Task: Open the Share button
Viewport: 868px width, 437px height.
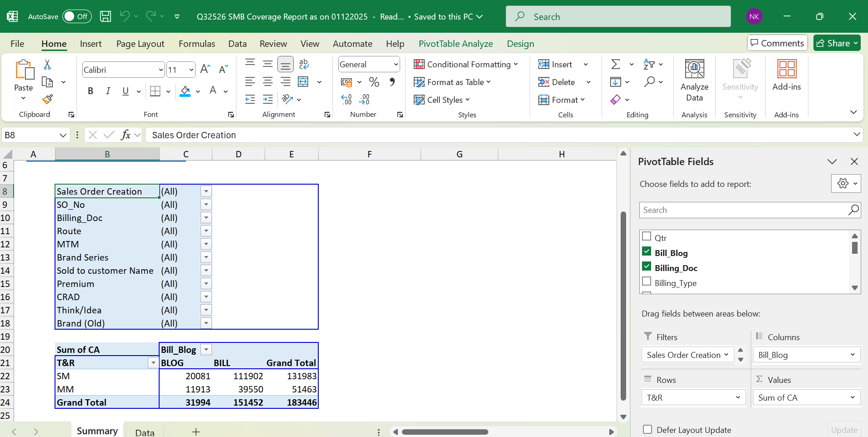Action: click(x=837, y=43)
